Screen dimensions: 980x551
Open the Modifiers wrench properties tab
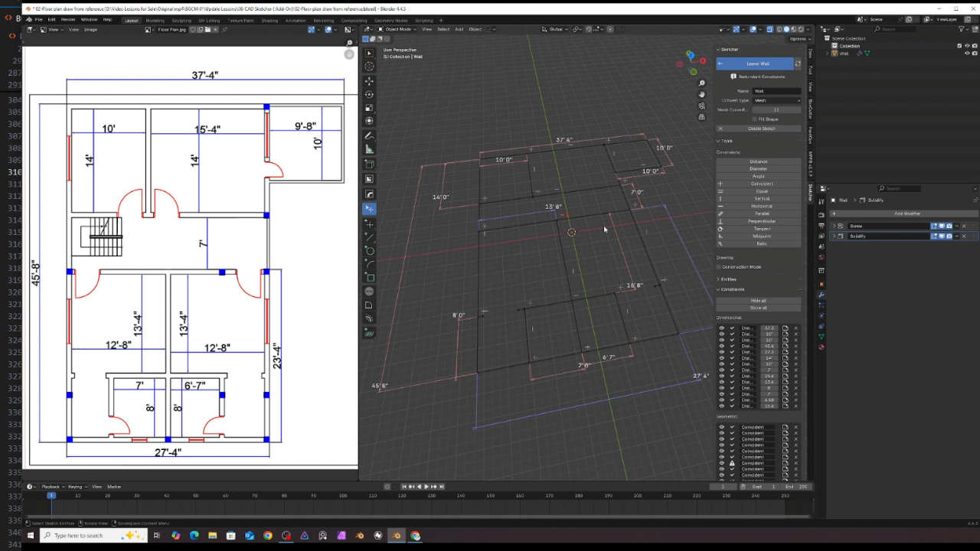[x=822, y=295]
